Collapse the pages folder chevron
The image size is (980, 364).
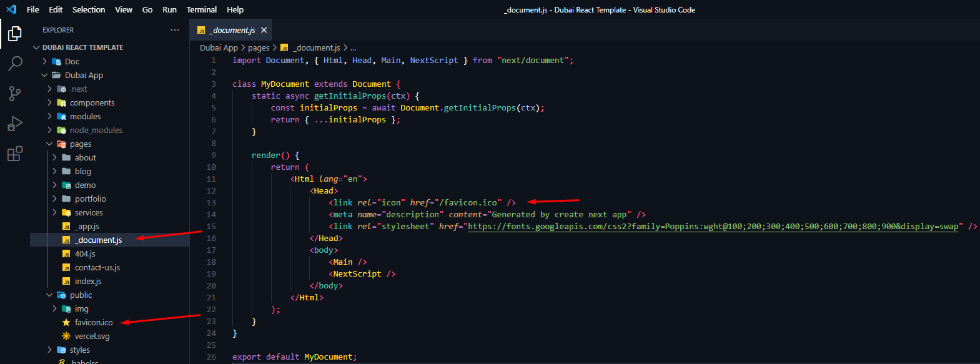[49, 144]
